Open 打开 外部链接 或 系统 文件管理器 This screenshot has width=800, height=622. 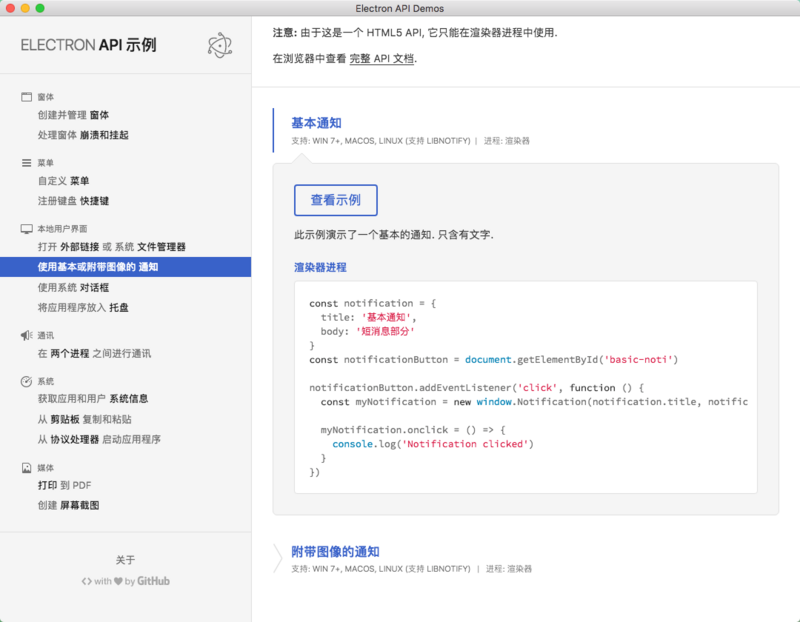[112, 247]
